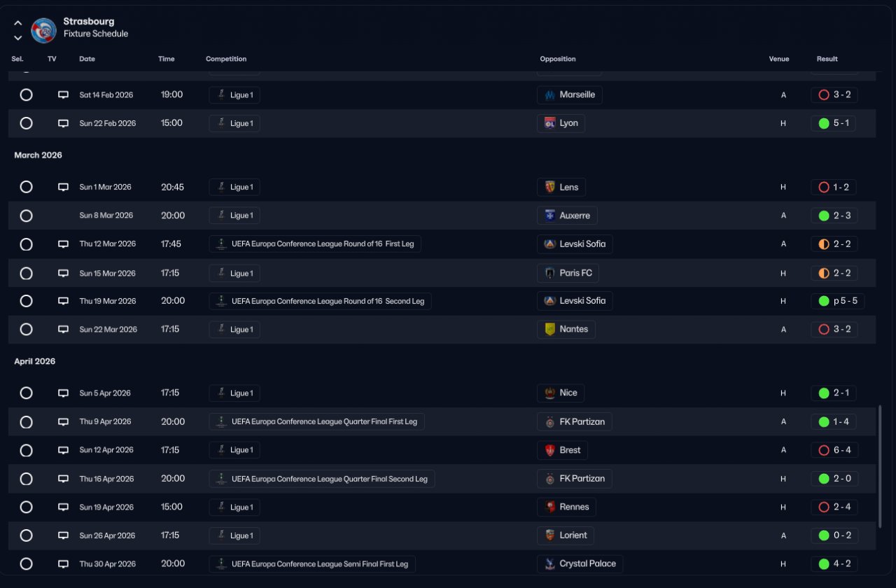The width and height of the screenshot is (896, 588).
Task: Click the Strasbourg club crest icon
Action: pyautogui.click(x=44, y=30)
